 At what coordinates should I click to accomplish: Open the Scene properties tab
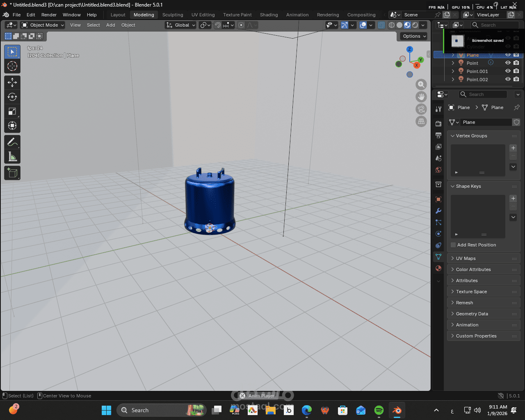coord(438,158)
